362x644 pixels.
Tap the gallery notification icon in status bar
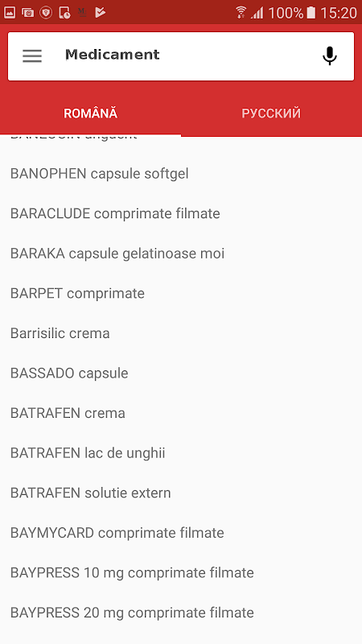point(10,12)
